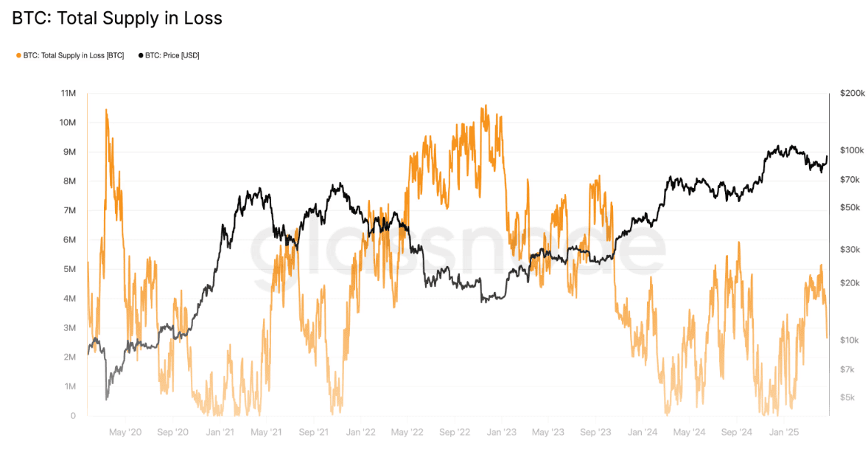Click the $5k label on the price axis

[x=848, y=397]
